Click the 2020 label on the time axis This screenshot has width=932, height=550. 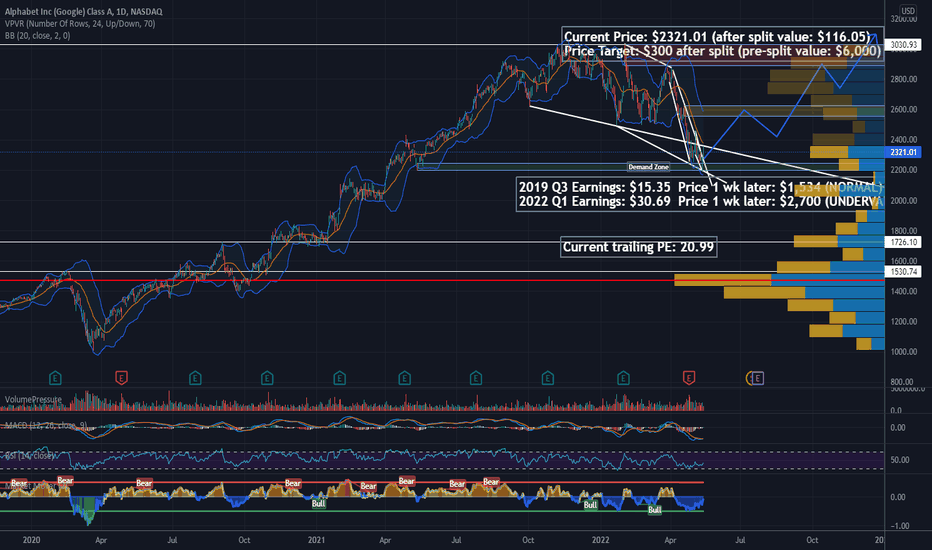(x=31, y=540)
